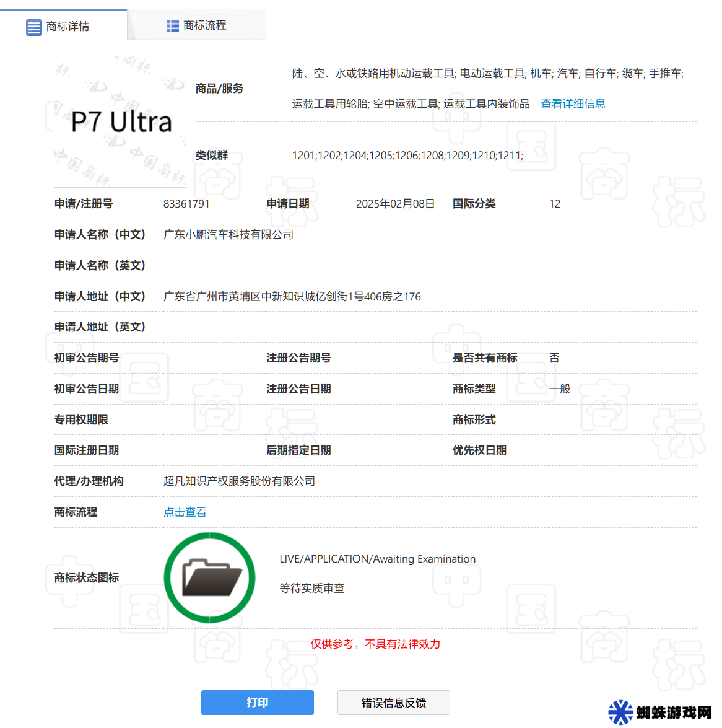Select the status text 等待实质审查
Viewport: 722px width, 728px height.
point(312,588)
